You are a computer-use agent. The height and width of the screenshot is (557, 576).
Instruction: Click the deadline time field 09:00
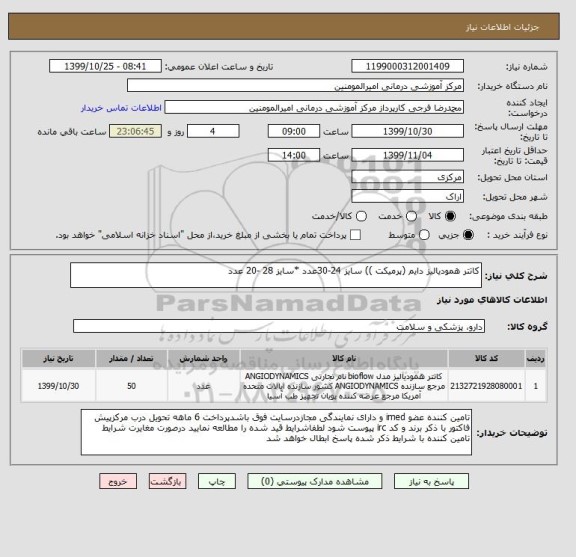point(294,132)
